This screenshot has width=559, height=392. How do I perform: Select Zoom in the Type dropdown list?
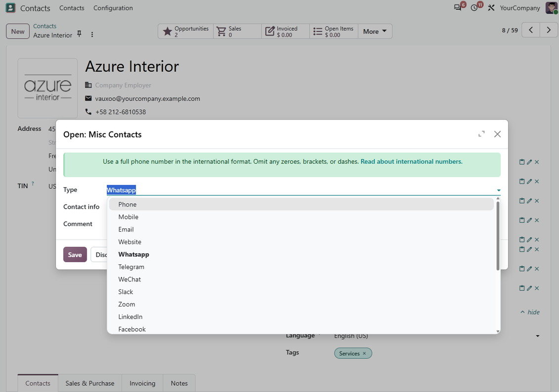(x=301, y=304)
